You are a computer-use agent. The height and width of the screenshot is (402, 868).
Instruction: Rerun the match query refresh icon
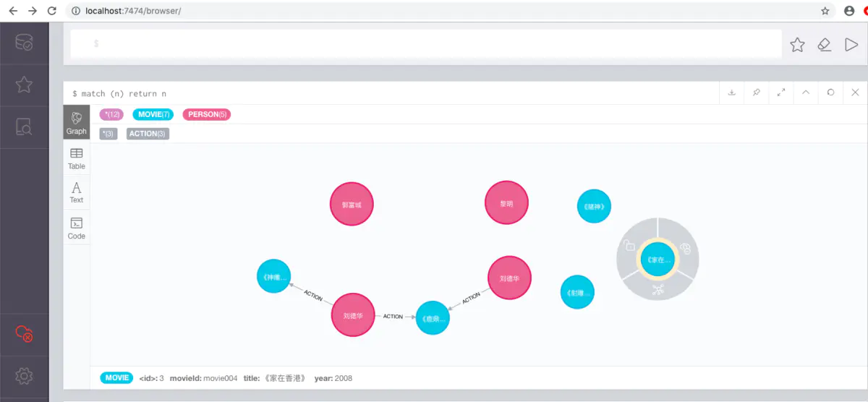[x=830, y=93]
